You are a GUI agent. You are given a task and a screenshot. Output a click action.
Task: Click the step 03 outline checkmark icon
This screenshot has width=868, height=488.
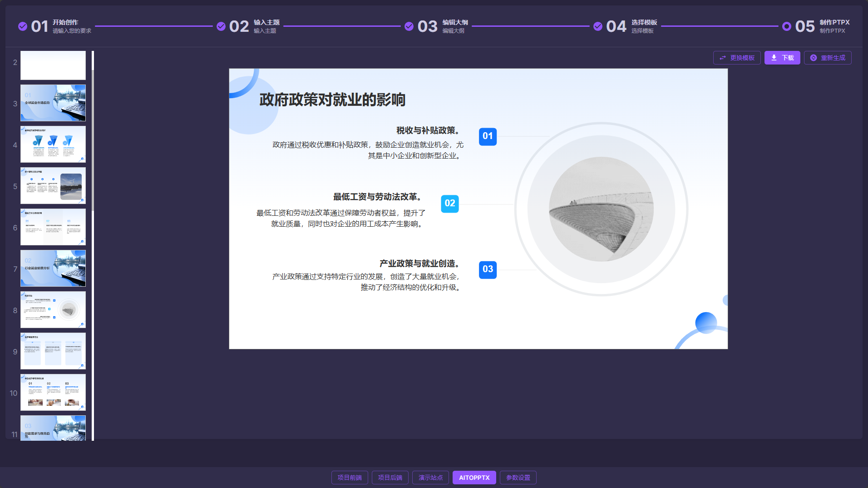pyautogui.click(x=409, y=26)
